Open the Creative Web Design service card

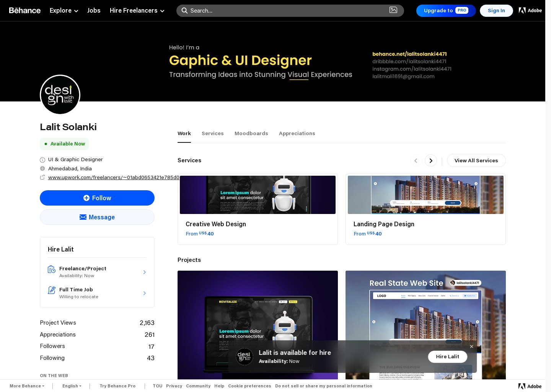pyautogui.click(x=258, y=209)
